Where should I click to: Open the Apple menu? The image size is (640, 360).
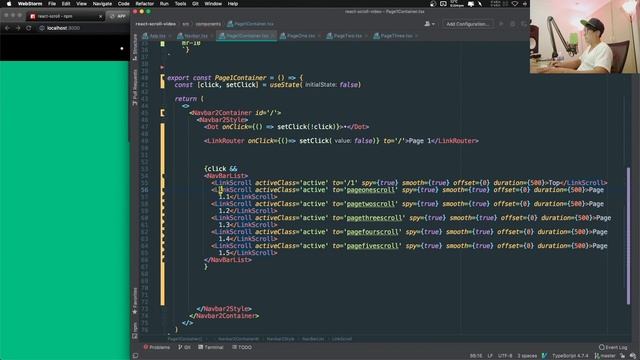8,4
